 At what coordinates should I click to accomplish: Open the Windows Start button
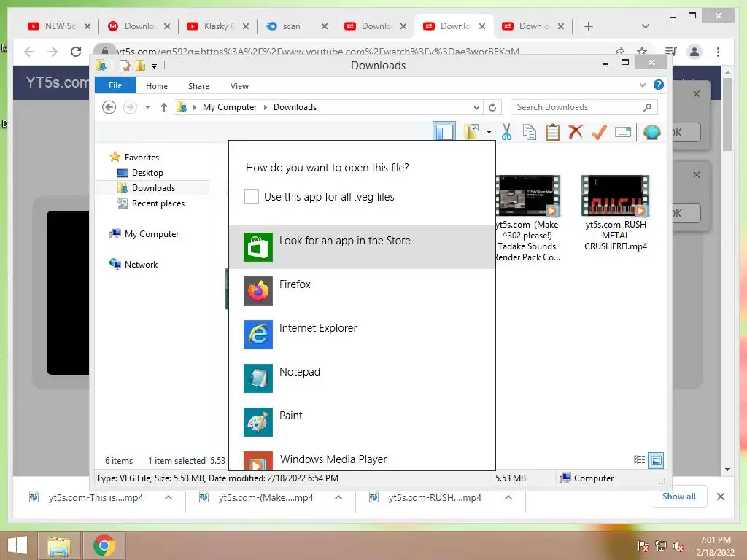(x=18, y=545)
